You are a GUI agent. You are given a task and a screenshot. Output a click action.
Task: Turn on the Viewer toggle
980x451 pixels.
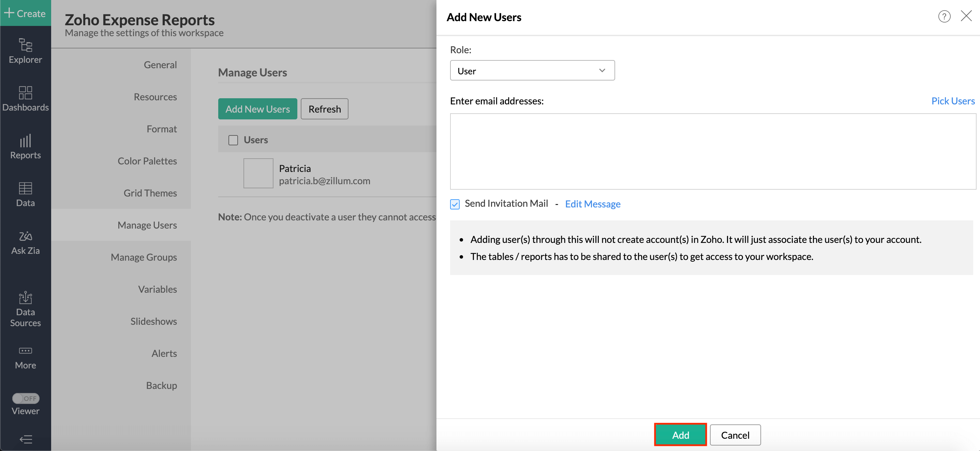(x=25, y=398)
